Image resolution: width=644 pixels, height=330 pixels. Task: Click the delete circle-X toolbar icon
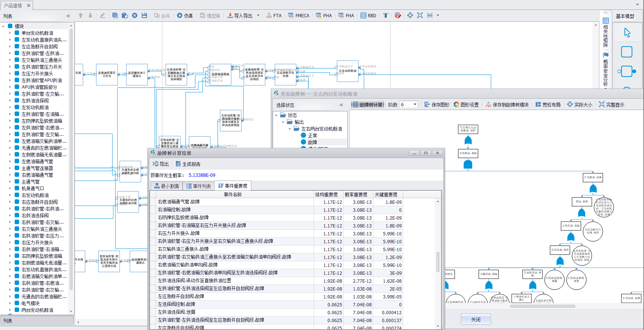135,15
